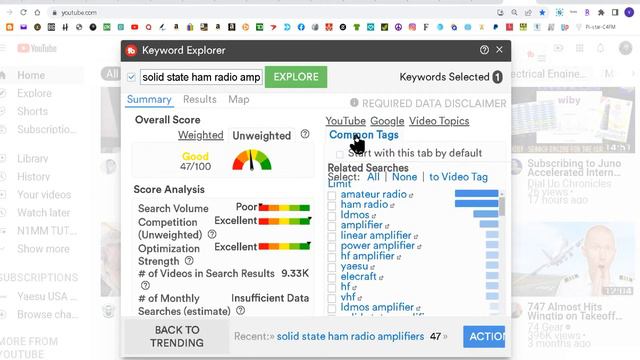Check the vhf related search

point(332,298)
